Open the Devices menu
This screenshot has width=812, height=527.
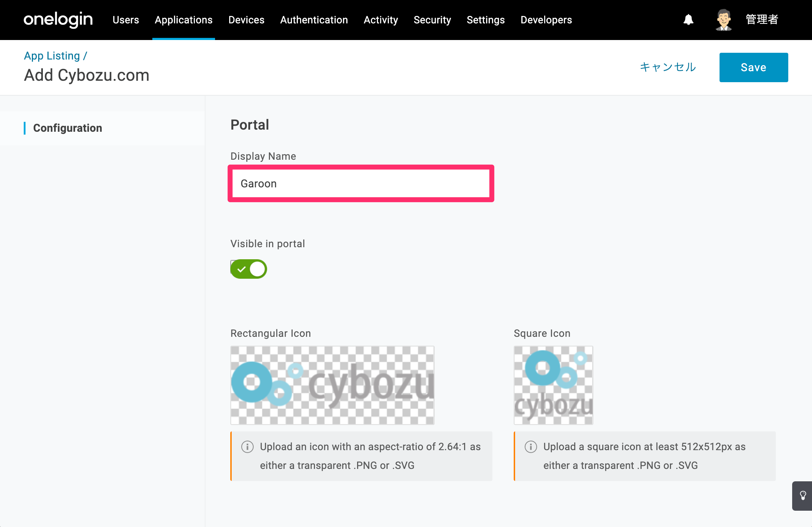tap(246, 20)
